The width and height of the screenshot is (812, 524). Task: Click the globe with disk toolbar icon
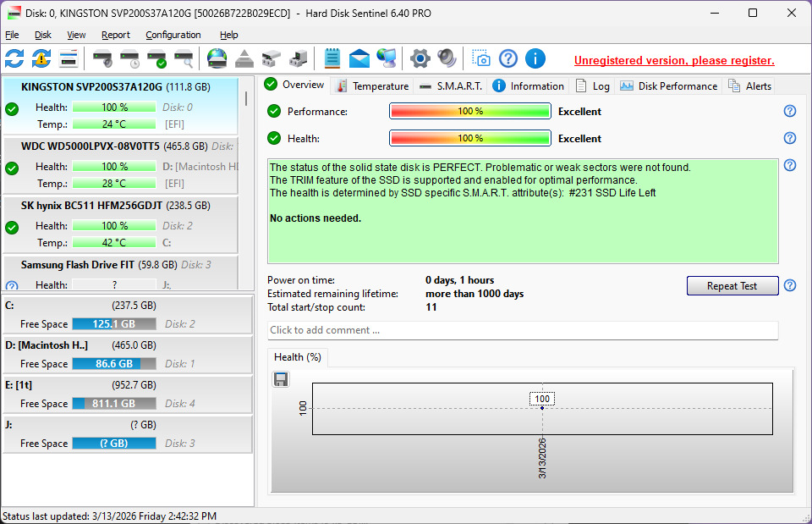217,58
